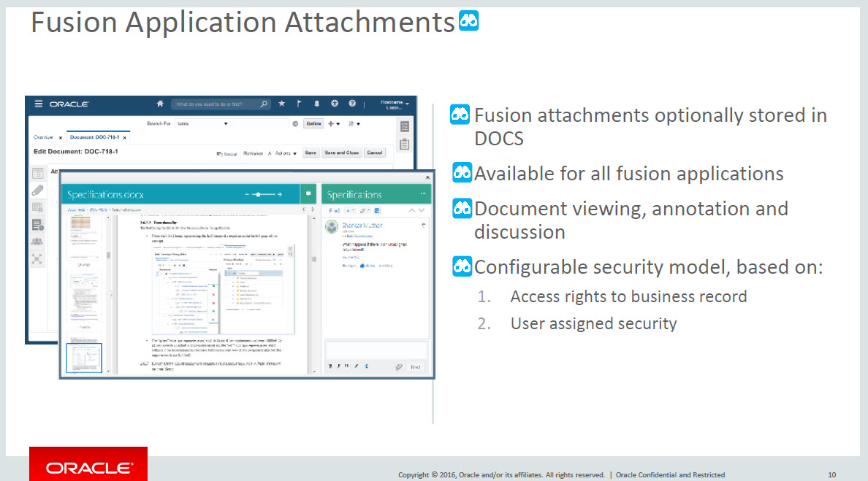Click the Home icon in Oracle header
The height and width of the screenshot is (481, 868).
click(x=160, y=104)
